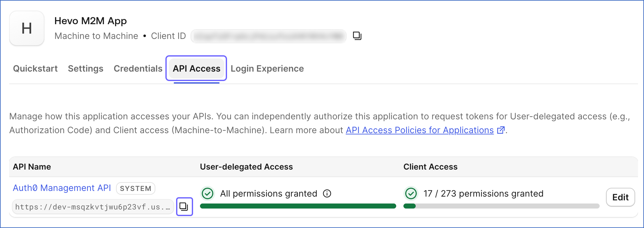The width and height of the screenshot is (644, 228).
Task: Open API Access Policies for Applications link
Action: pos(420,130)
